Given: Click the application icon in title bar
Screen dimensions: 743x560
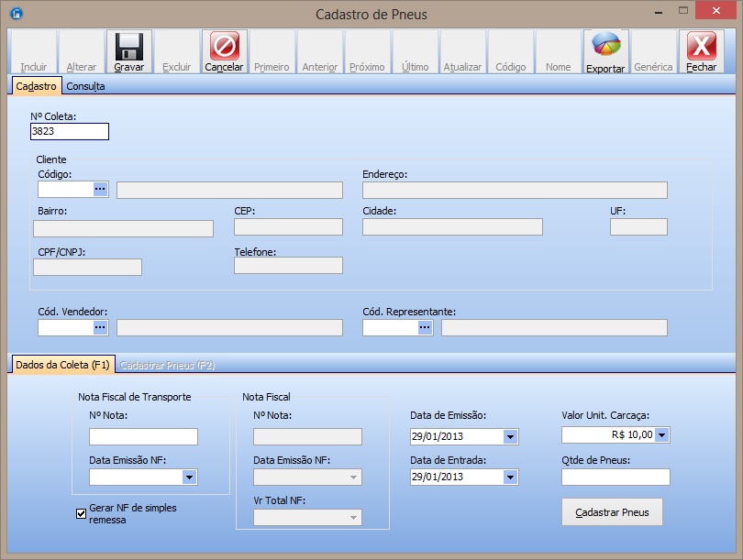Looking at the screenshot, I should (x=16, y=15).
